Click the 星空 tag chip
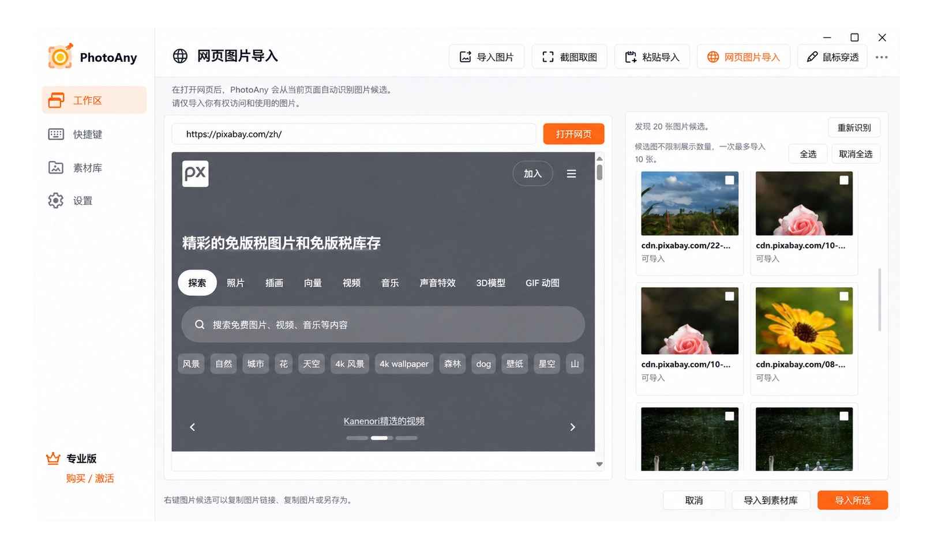934x560 pixels. (547, 364)
